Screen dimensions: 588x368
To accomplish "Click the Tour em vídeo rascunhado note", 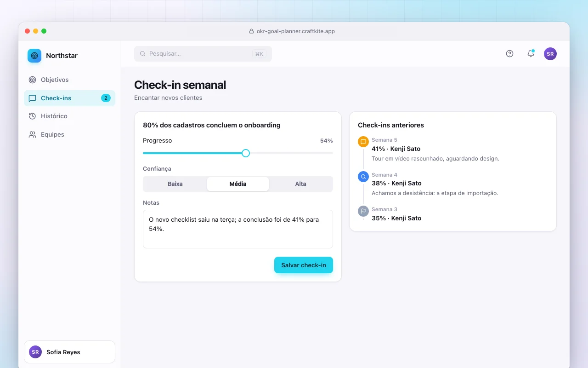I will click(435, 158).
